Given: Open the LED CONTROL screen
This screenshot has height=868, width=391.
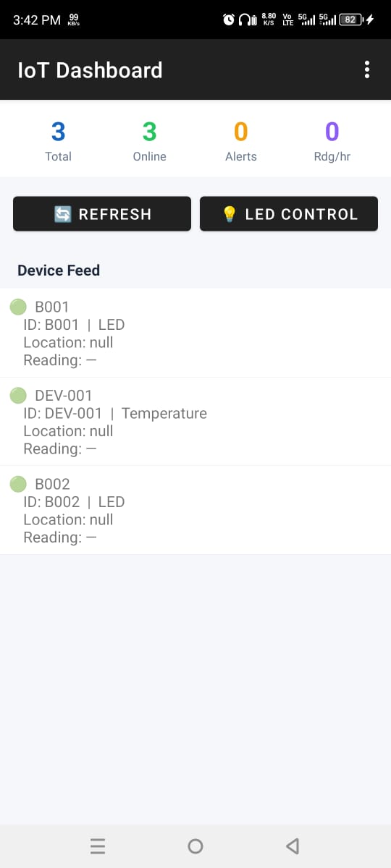Looking at the screenshot, I should click(289, 214).
